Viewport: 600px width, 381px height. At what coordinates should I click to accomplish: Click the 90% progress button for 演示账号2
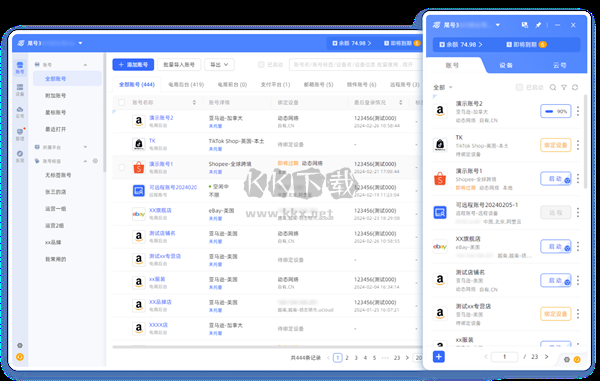pos(556,111)
